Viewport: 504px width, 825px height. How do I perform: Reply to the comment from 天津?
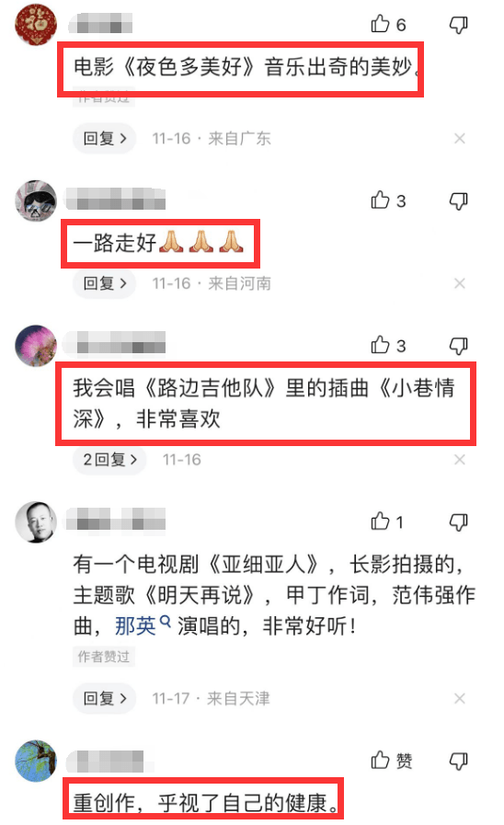click(x=105, y=698)
